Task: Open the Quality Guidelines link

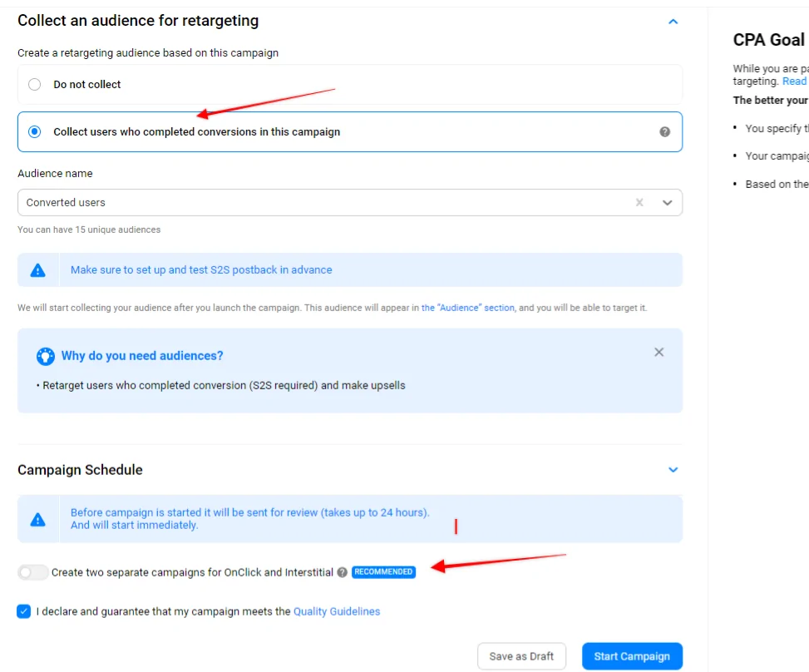Action: (x=336, y=611)
